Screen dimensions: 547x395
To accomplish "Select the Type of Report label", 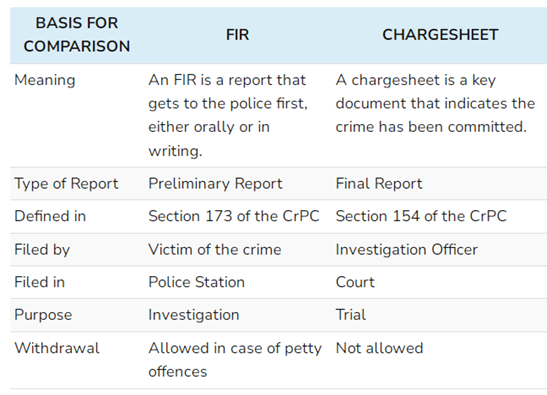I will (x=66, y=184).
